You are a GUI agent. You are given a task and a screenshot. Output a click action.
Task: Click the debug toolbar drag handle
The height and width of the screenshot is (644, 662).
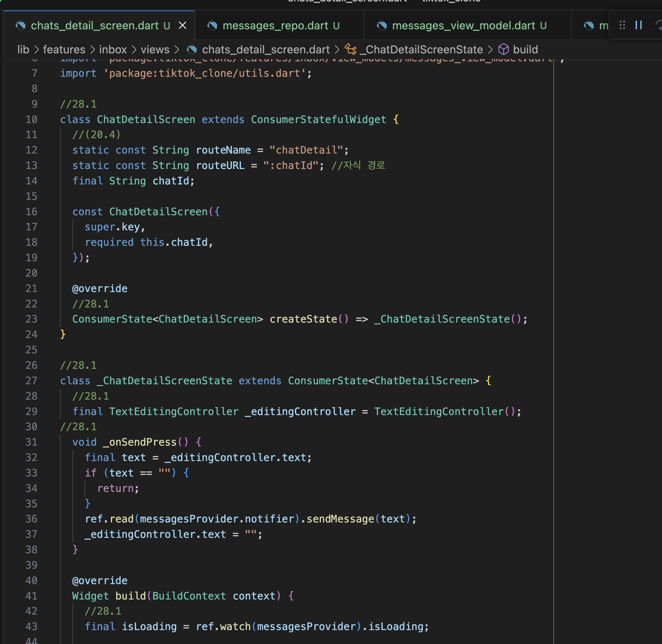[622, 25]
